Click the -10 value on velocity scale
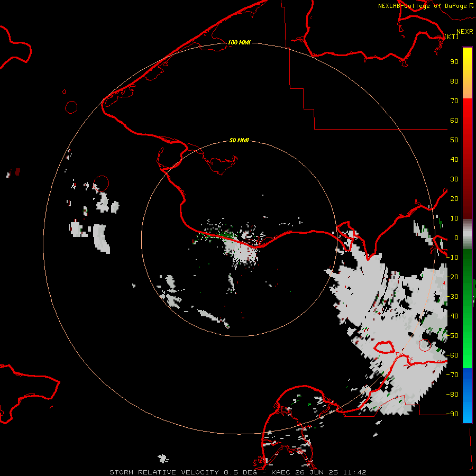 coord(452,258)
